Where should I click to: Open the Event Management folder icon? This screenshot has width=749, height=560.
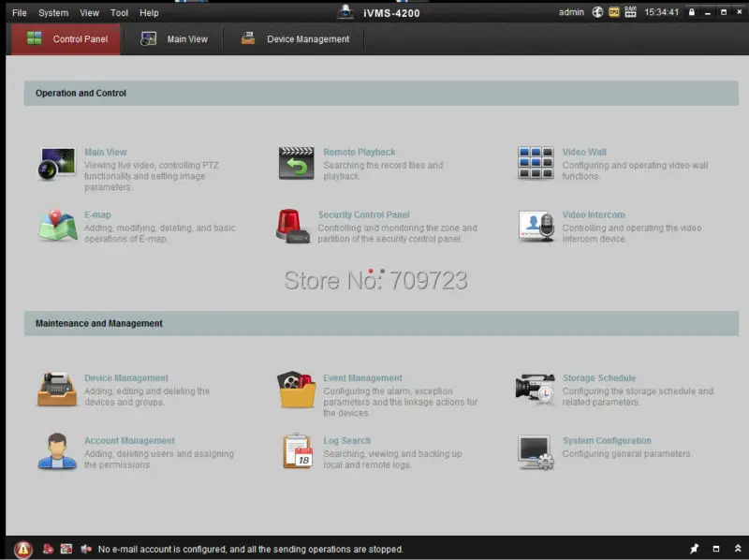(296, 390)
